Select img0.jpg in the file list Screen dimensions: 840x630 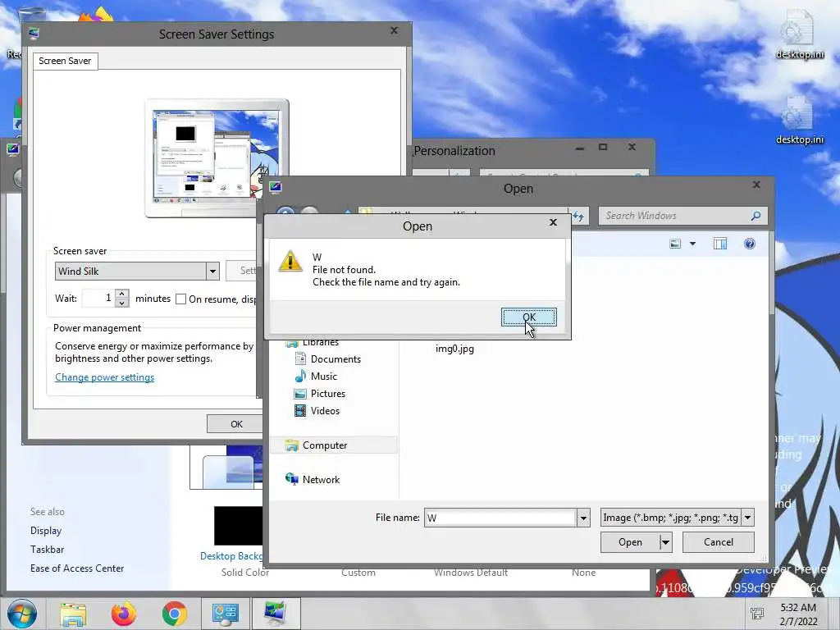(x=454, y=349)
